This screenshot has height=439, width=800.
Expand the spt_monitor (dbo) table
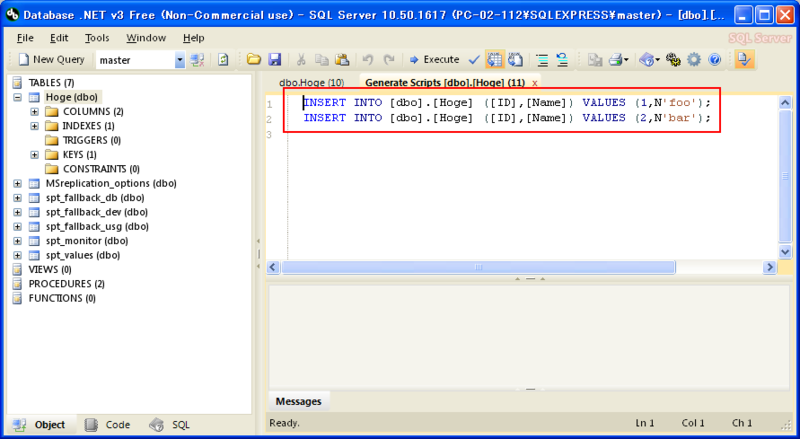(x=18, y=240)
